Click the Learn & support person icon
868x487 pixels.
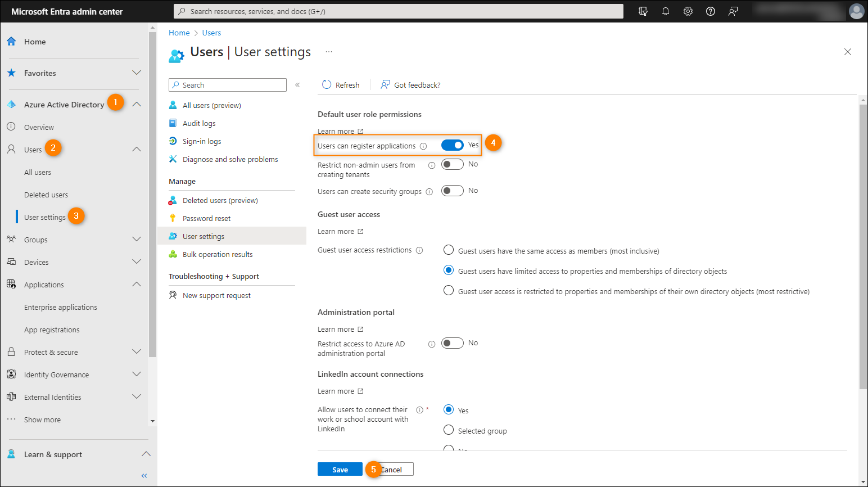pos(11,454)
